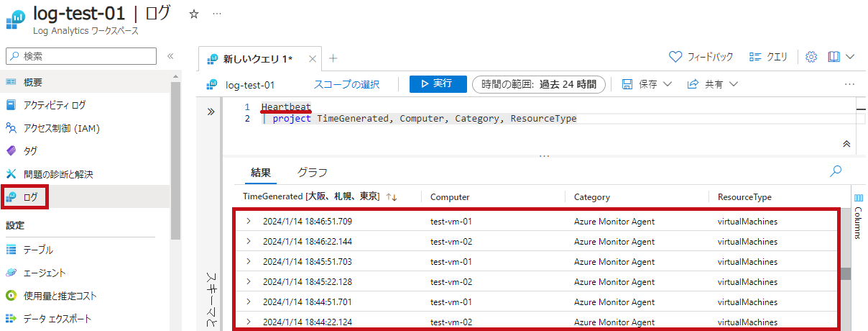Click the Category column header
The height and width of the screenshot is (331, 868).
click(x=592, y=196)
